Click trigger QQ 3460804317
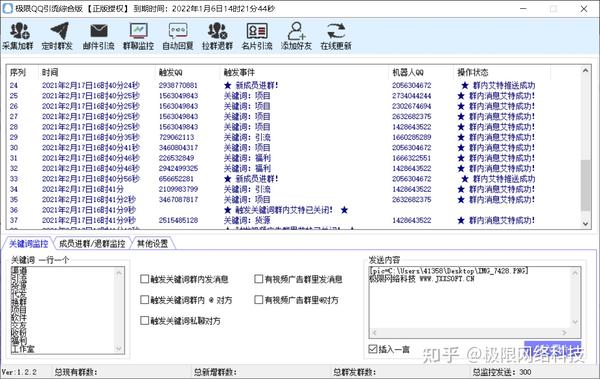Screen dimensions: 600x379 pyautogui.click(x=178, y=147)
